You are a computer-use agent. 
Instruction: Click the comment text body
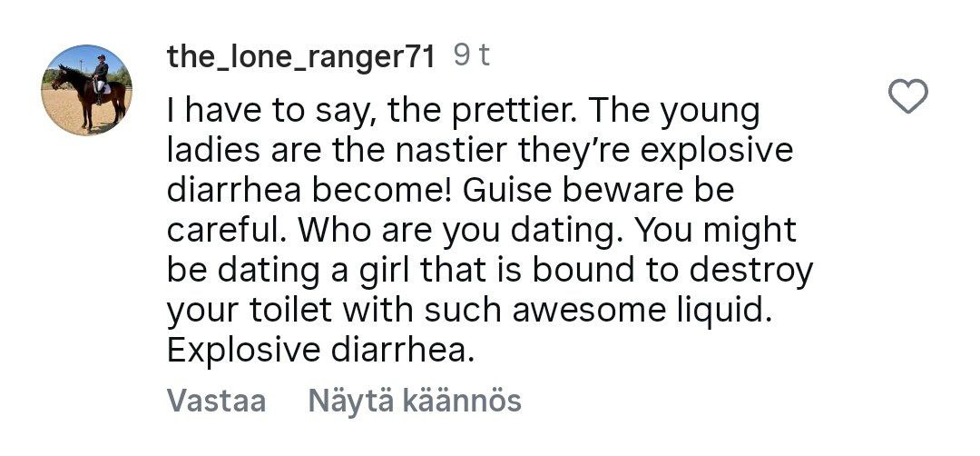[x=481, y=231]
